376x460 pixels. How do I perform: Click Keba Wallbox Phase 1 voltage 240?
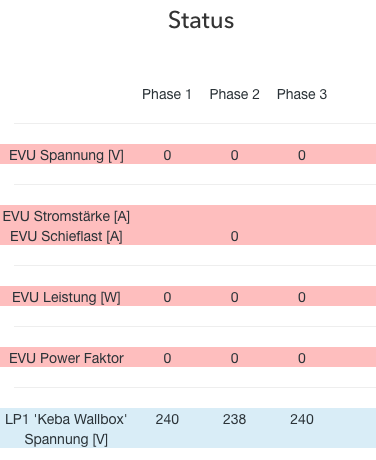167,419
